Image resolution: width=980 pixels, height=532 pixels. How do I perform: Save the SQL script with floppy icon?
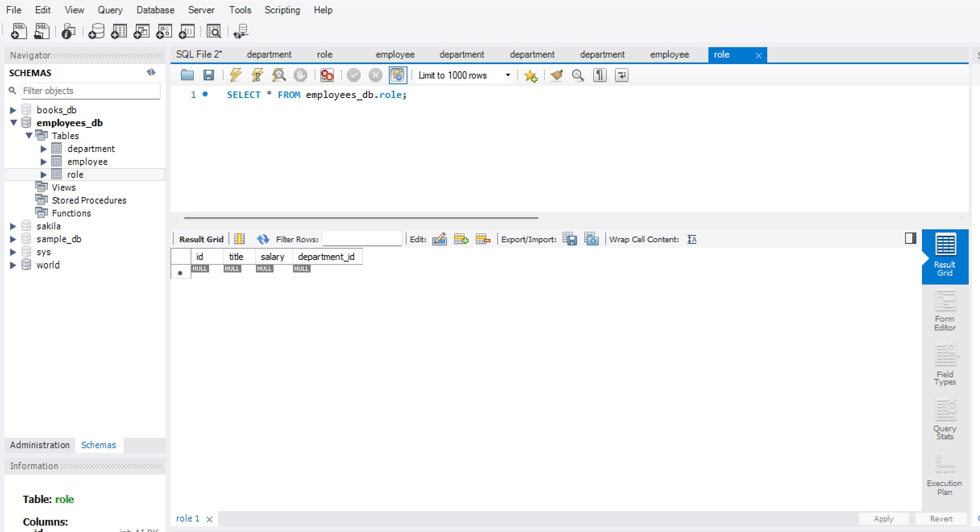coord(208,75)
